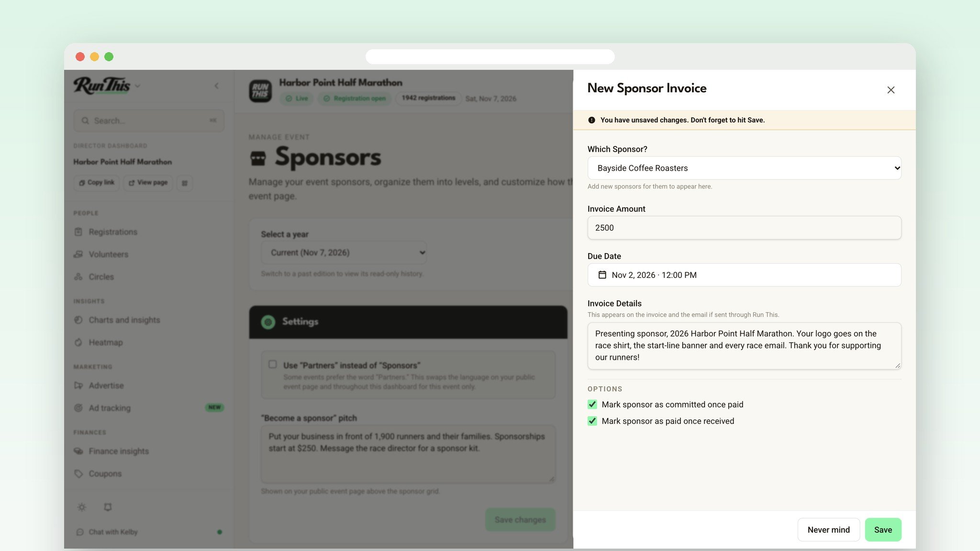
Task: Open the Which Sponsor dropdown
Action: click(744, 168)
